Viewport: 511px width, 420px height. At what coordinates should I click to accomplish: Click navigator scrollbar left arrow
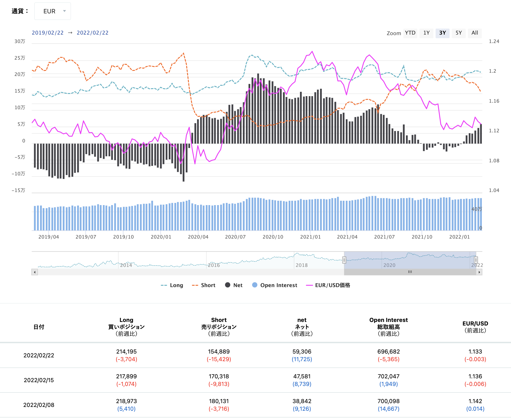click(x=35, y=272)
